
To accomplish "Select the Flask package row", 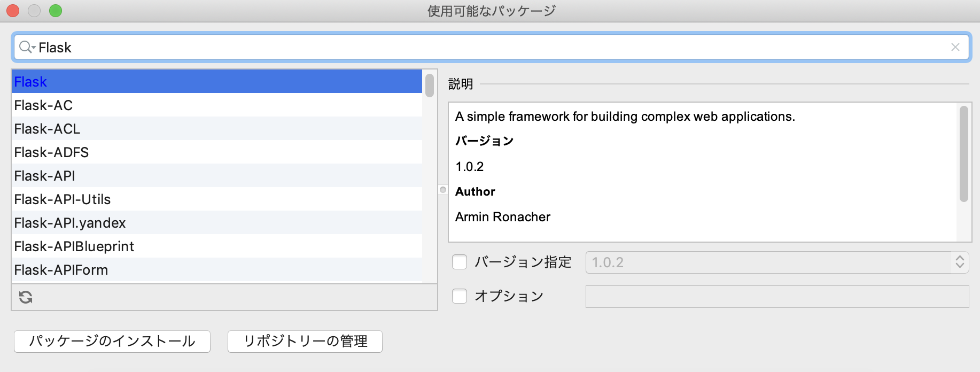I will click(x=217, y=82).
